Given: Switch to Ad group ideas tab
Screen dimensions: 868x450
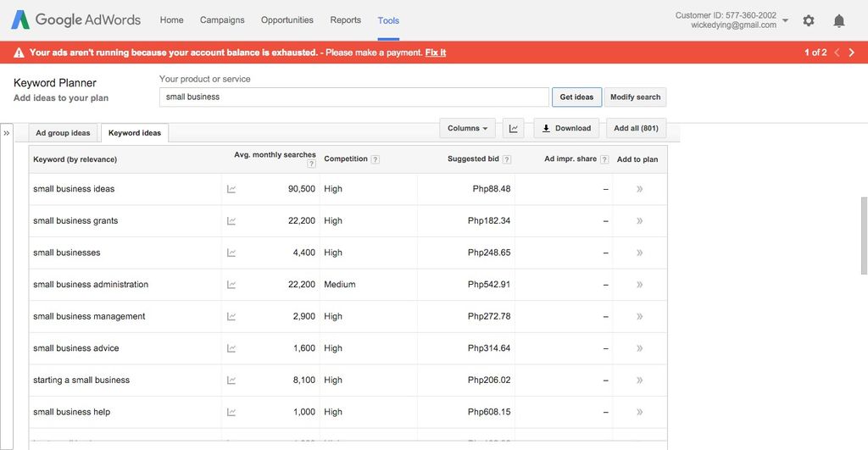Looking at the screenshot, I should tap(63, 133).
